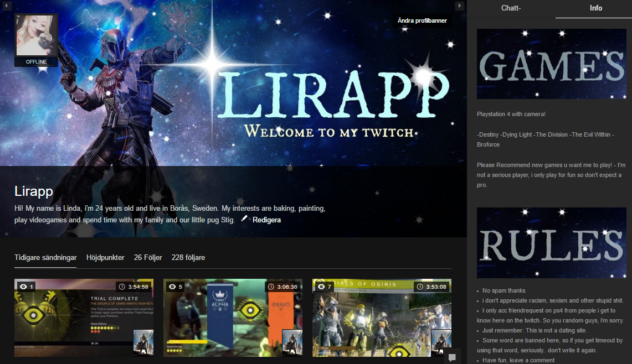The height and width of the screenshot is (364, 632).
Task: Show the 228 följare list
Action: (188, 257)
